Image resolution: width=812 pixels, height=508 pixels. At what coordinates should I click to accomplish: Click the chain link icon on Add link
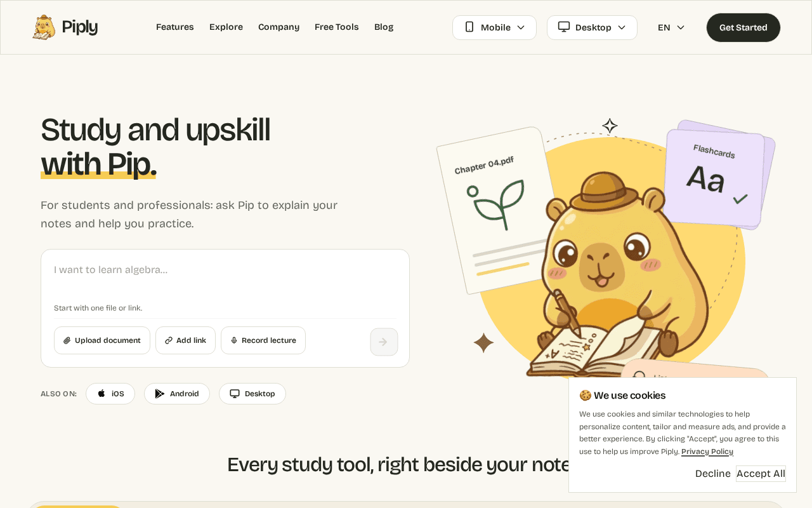169,340
